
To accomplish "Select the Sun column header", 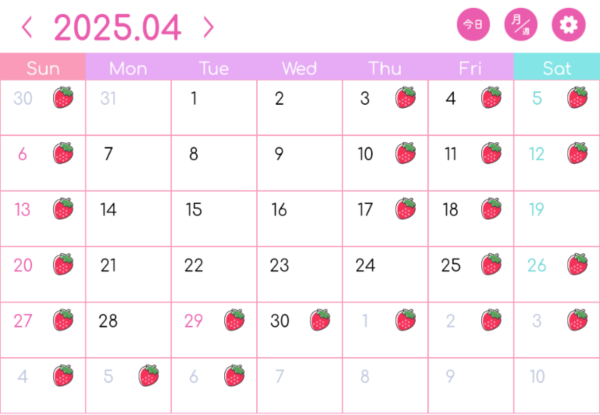I will (x=43, y=67).
